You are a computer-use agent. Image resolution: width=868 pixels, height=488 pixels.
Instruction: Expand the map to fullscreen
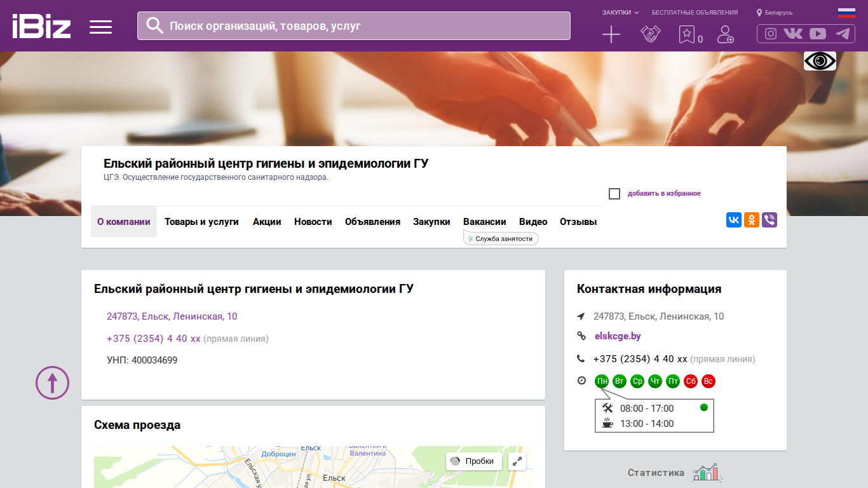click(x=517, y=461)
